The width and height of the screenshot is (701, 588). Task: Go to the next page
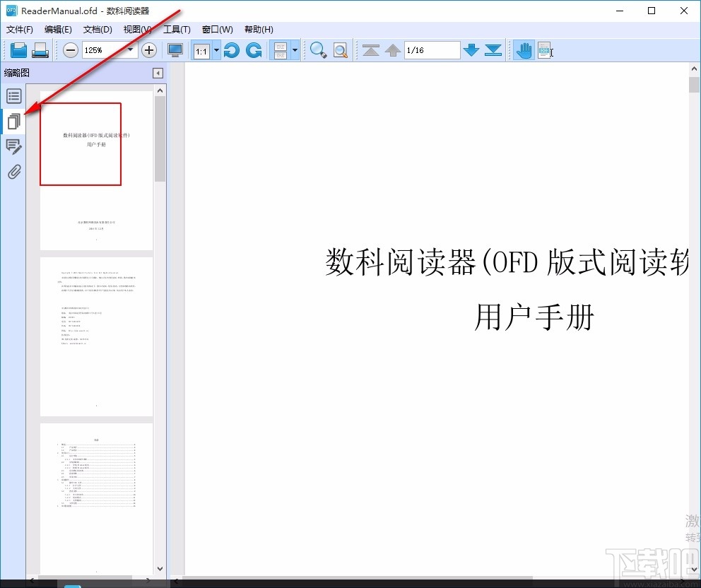pos(471,50)
